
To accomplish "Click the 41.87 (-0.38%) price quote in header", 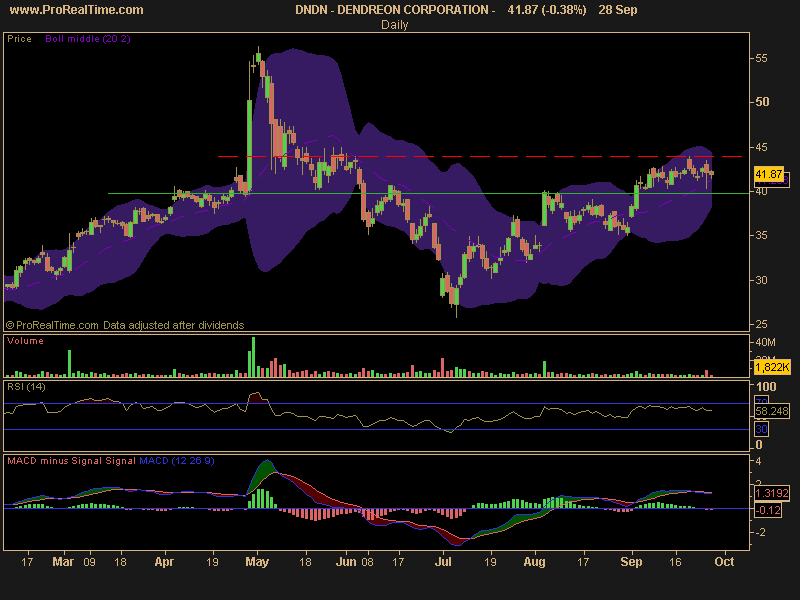I will [x=546, y=10].
